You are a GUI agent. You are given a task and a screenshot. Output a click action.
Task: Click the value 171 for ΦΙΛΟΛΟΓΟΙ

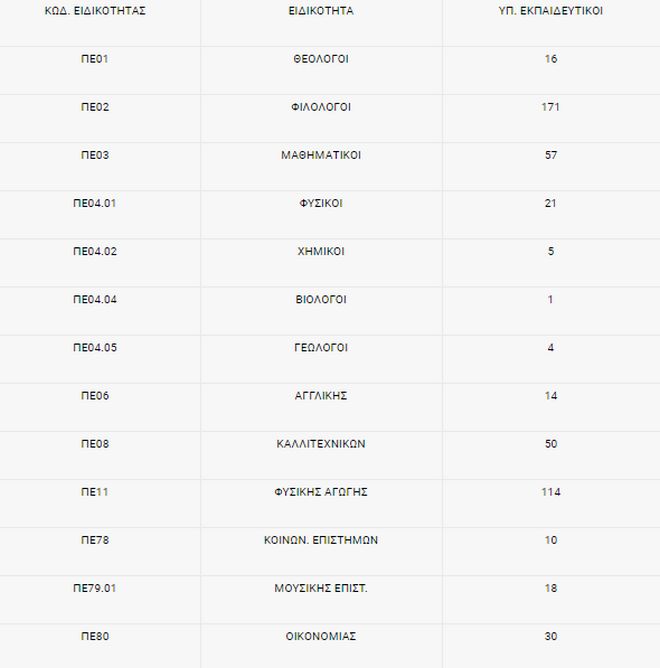click(x=551, y=107)
